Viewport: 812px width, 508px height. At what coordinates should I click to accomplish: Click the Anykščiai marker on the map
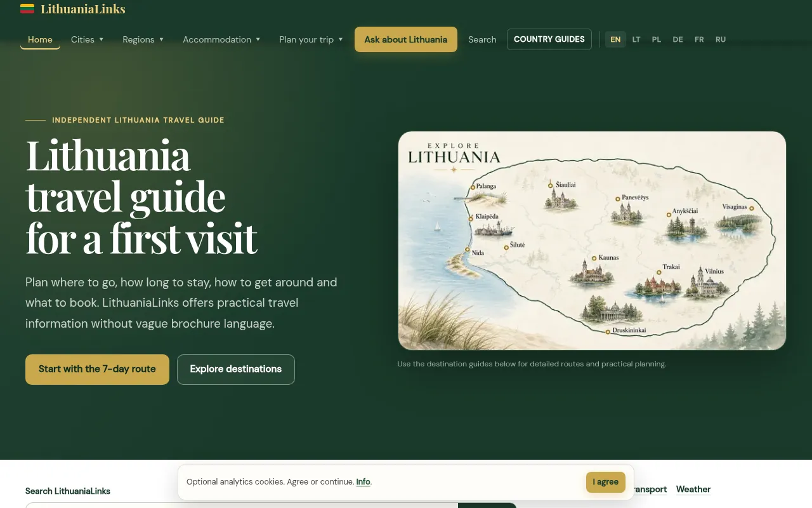tap(669, 215)
